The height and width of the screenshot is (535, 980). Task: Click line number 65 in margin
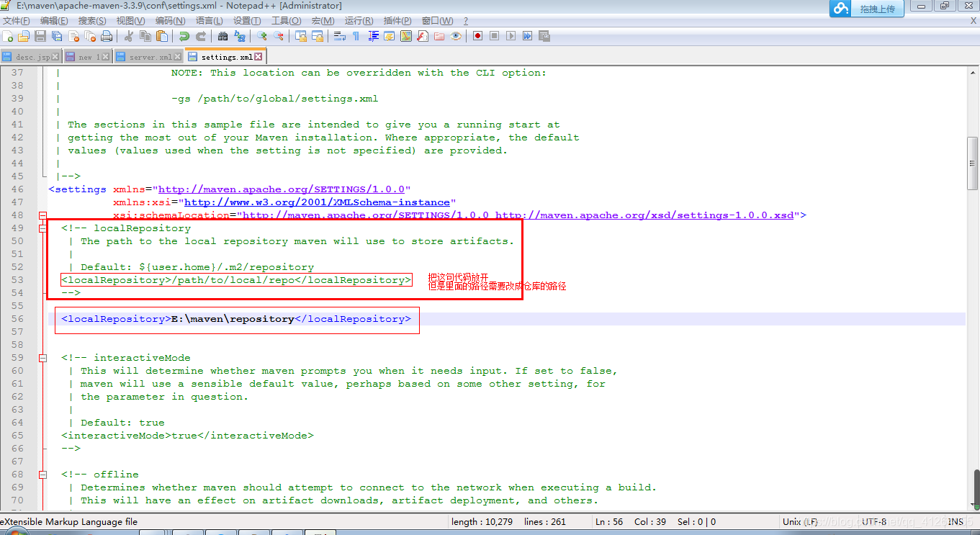tap(17, 436)
